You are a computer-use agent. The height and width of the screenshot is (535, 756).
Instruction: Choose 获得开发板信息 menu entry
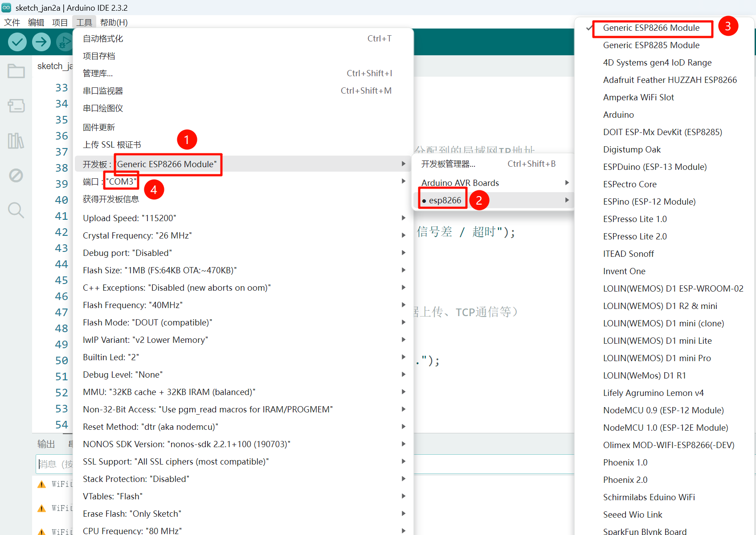click(243, 199)
